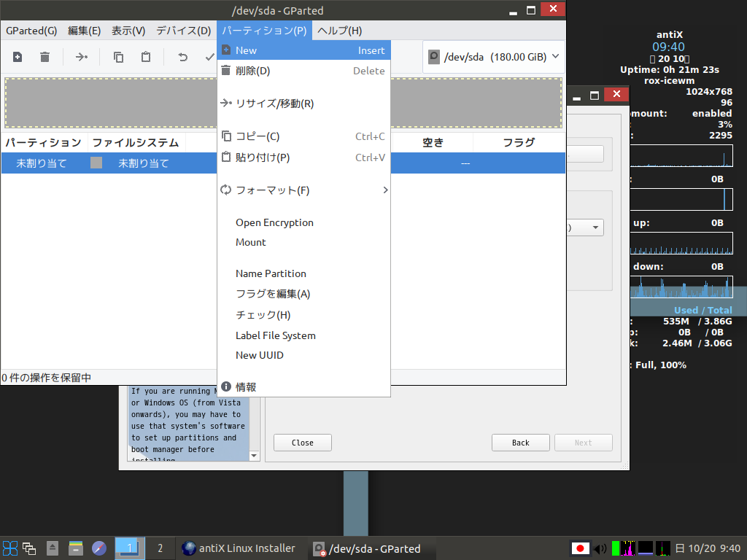Choose 貼り付け(P) menu entry
This screenshot has height=560, width=747.
pyautogui.click(x=304, y=157)
